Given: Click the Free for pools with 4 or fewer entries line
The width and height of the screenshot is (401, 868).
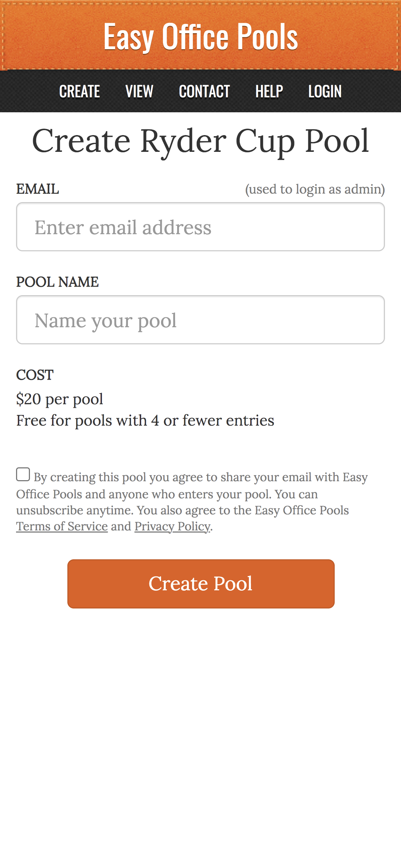Looking at the screenshot, I should (x=145, y=420).
